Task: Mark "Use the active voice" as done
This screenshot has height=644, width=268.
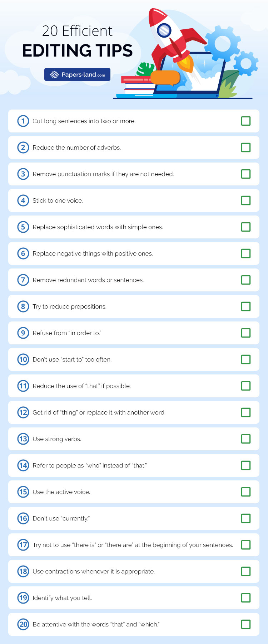Action: coord(246,492)
